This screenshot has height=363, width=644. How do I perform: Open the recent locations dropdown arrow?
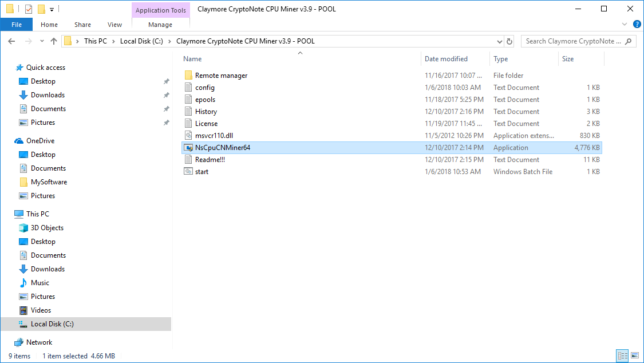point(42,41)
